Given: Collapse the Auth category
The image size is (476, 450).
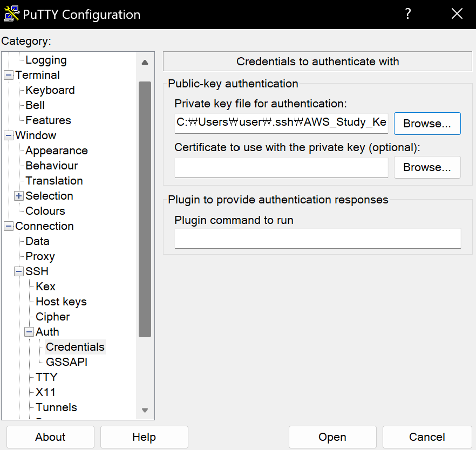Looking at the screenshot, I should 29,332.
